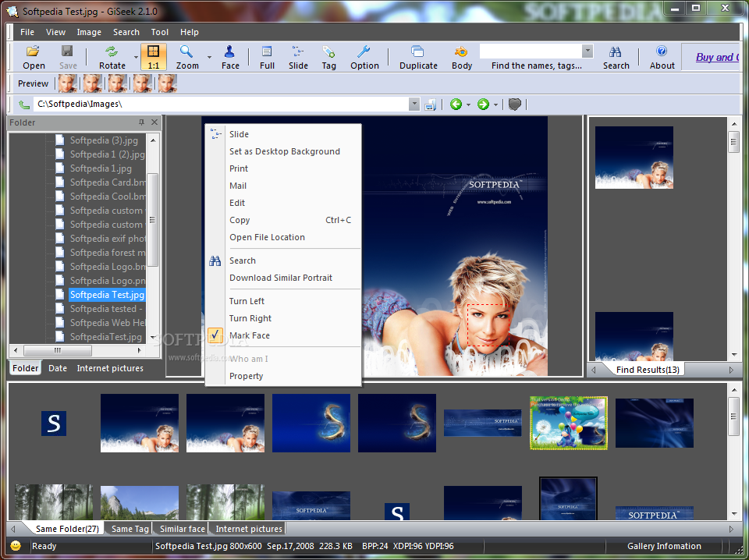Select the last preview face thumbnail
The width and height of the screenshot is (749, 560).
pos(168,83)
